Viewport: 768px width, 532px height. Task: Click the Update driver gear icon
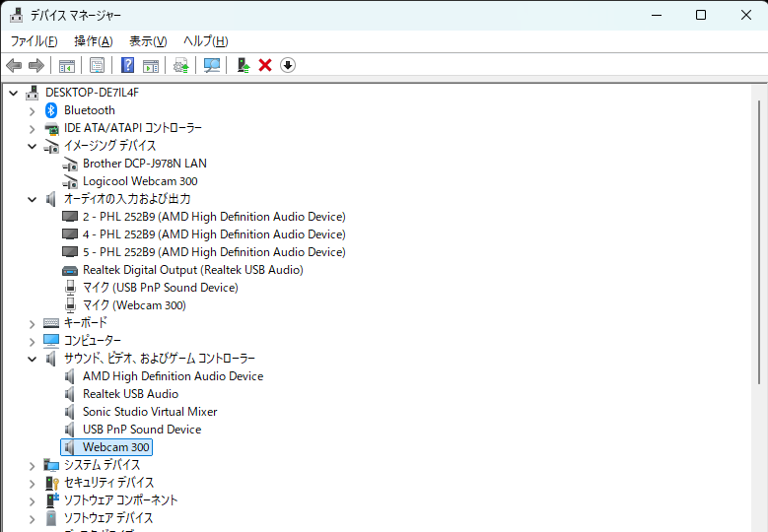[181, 65]
